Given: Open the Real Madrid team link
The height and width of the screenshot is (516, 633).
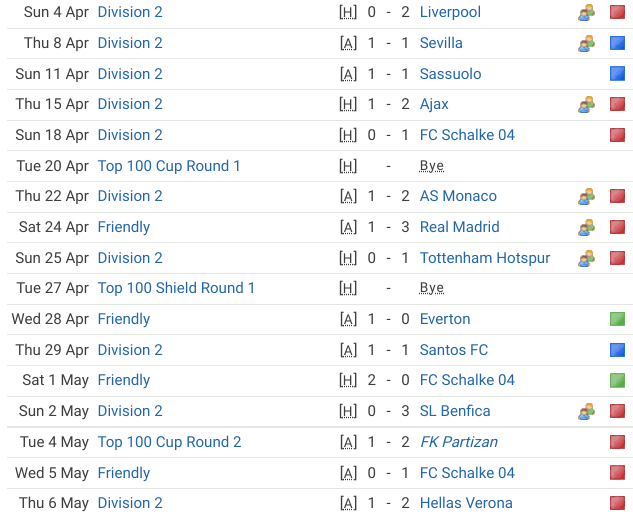Looking at the screenshot, I should click(x=459, y=227).
